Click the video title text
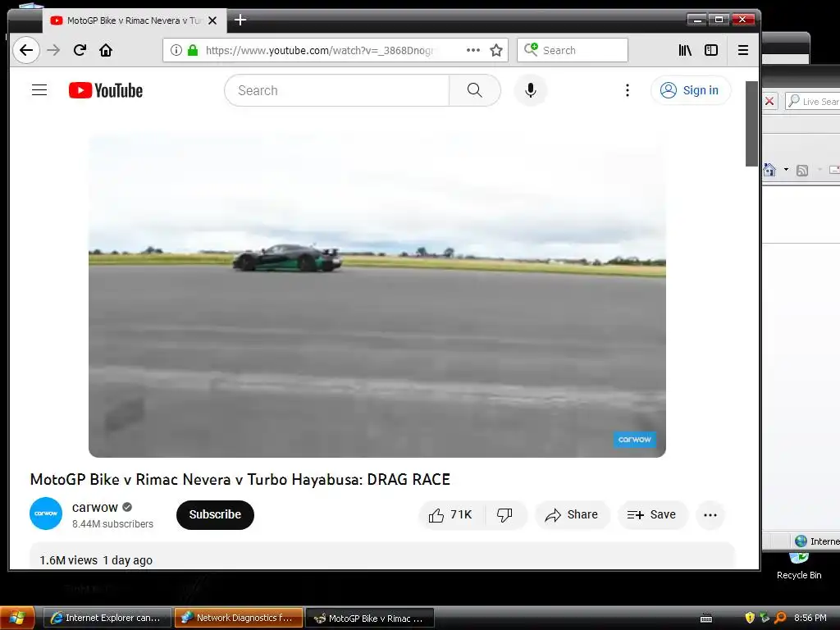The image size is (840, 630). [240, 479]
